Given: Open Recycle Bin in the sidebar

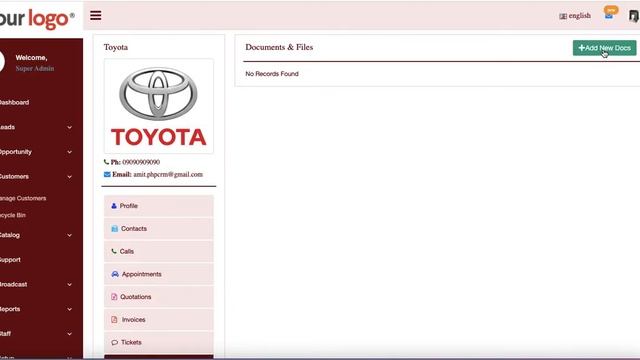Looking at the screenshot, I should (x=13, y=215).
